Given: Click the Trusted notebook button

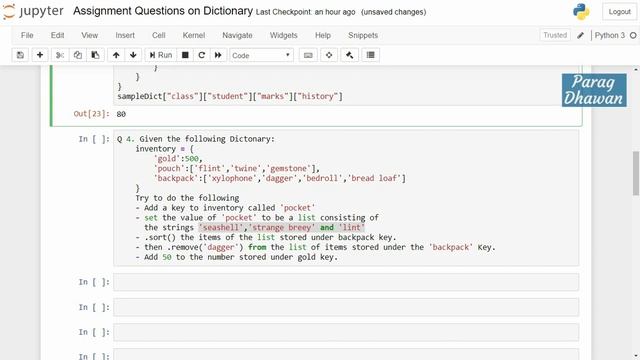Looking at the screenshot, I should tap(555, 36).
